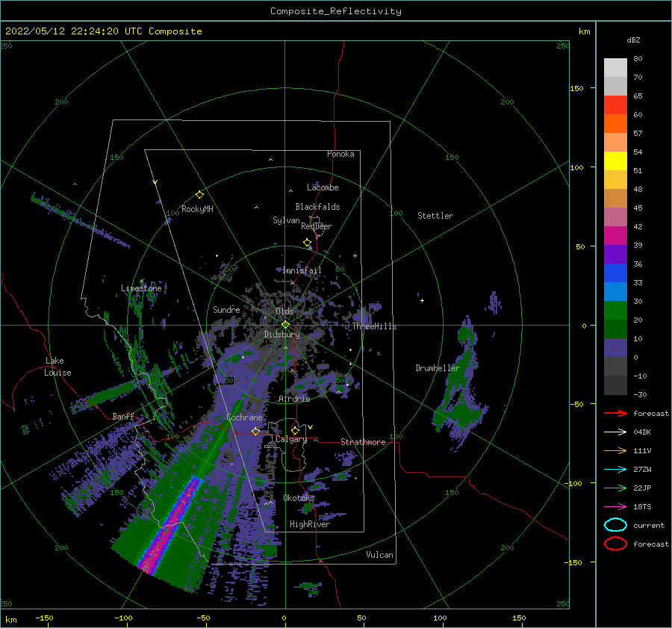Click the cyan current ellipse icon
The height and width of the screenshot is (628, 672).
tap(615, 525)
